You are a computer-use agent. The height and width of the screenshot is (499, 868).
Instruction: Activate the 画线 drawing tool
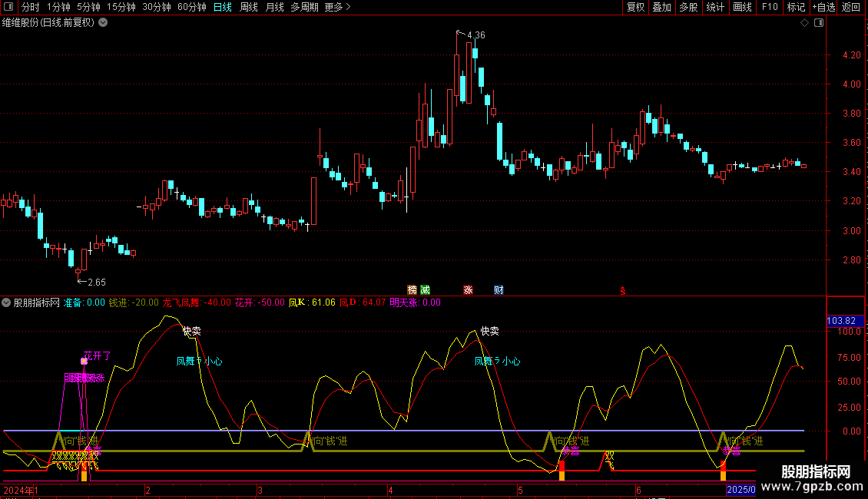[x=742, y=7]
